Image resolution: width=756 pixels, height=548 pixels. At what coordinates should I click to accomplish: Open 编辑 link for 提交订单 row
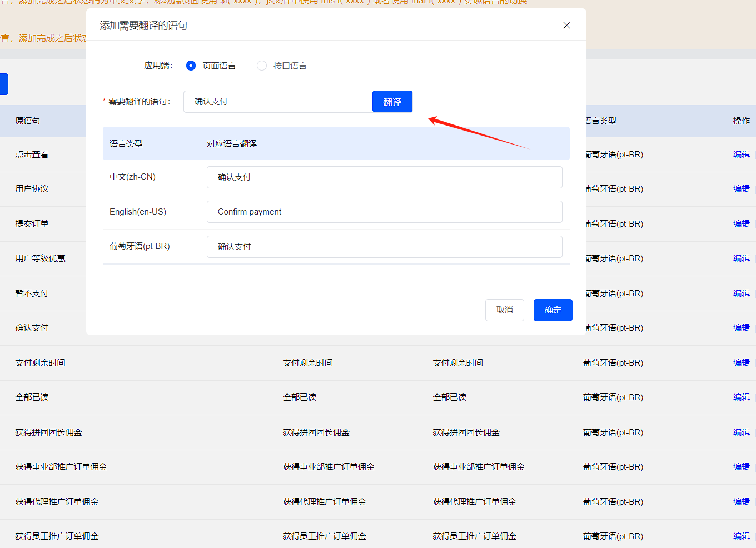click(x=742, y=224)
